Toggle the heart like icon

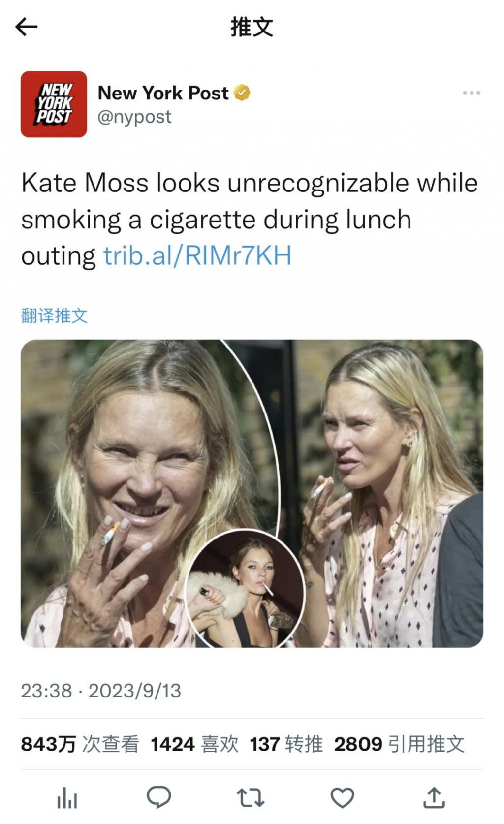point(342,797)
